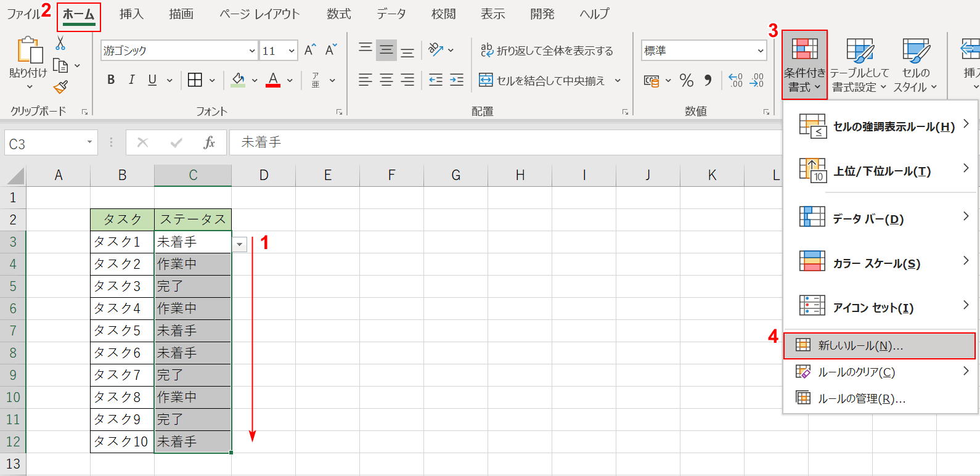980x476 pixels.
Task: Click the Cut scissors icon
Action: 60,43
